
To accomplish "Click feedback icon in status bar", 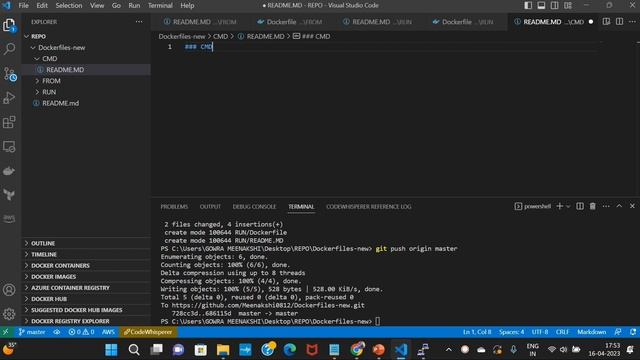I will point(618,332).
